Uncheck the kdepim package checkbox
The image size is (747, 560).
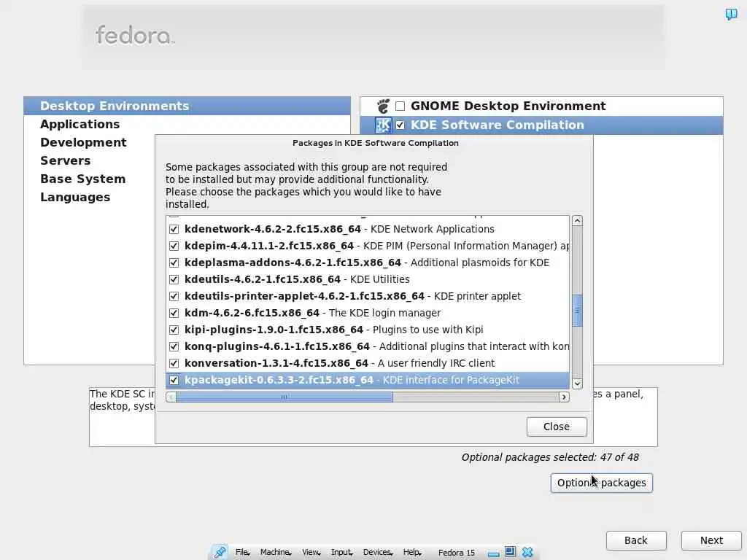pyautogui.click(x=174, y=246)
